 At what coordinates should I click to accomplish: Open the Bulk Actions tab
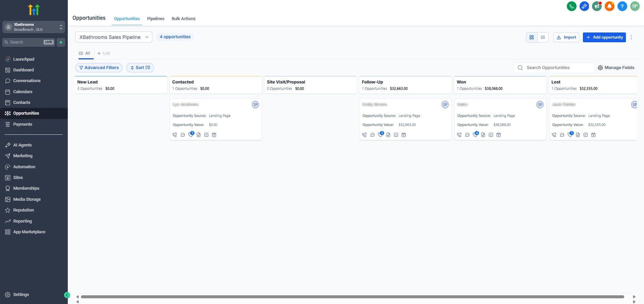(x=183, y=19)
